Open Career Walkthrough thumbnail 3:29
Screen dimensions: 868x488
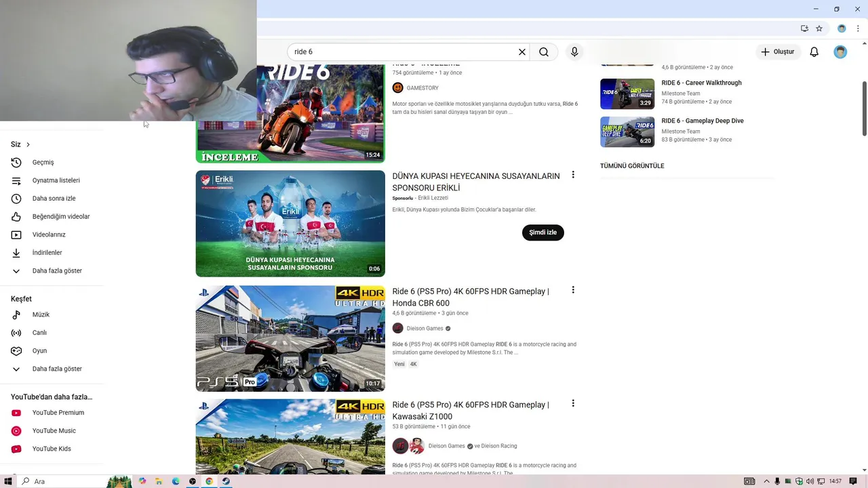[x=627, y=94]
